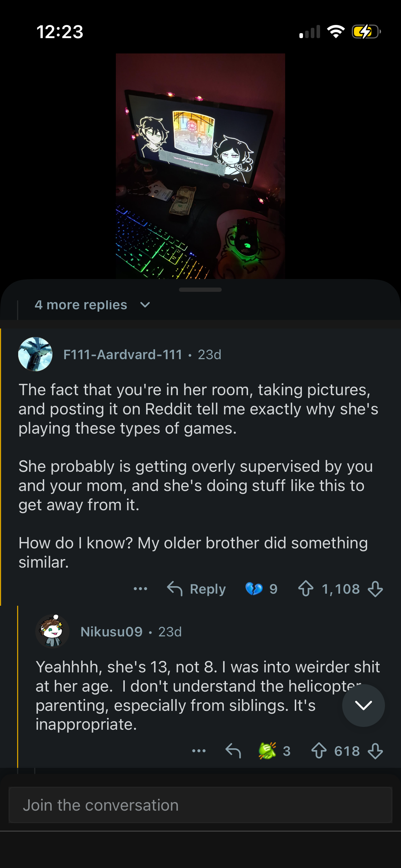
Task: Reply to F111-Aardvard-111's comment
Action: point(197,589)
